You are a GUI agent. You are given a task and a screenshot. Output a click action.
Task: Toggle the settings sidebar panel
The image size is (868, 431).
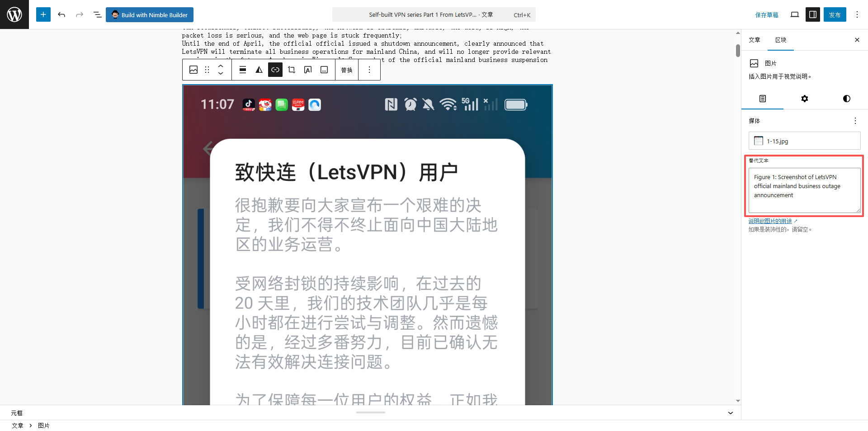click(813, 14)
